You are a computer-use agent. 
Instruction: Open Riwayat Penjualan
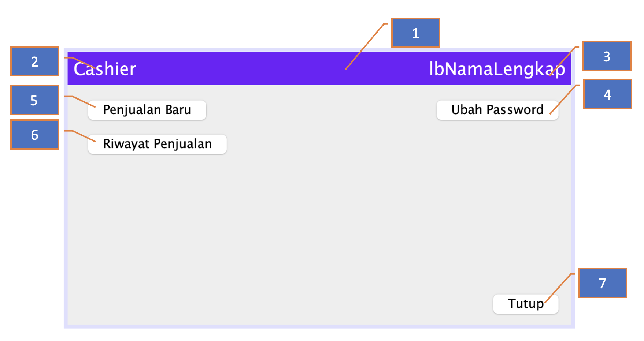157,144
